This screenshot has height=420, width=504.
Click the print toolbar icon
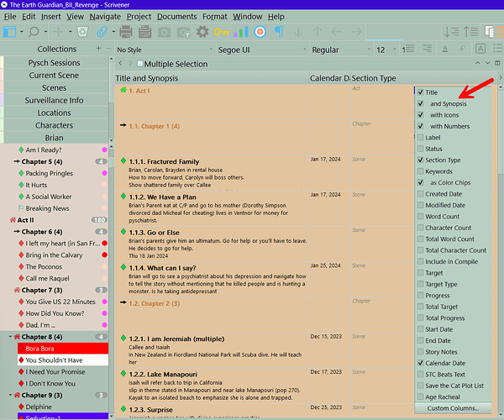[x=126, y=31]
